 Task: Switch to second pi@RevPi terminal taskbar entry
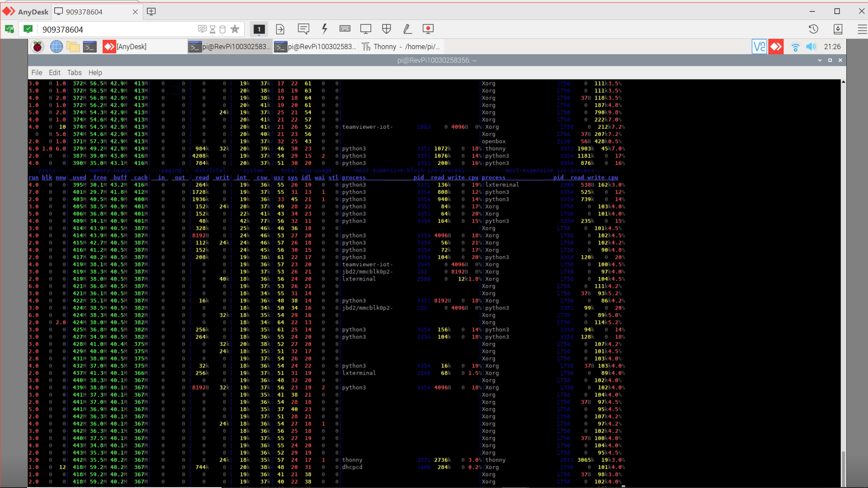tap(316, 47)
